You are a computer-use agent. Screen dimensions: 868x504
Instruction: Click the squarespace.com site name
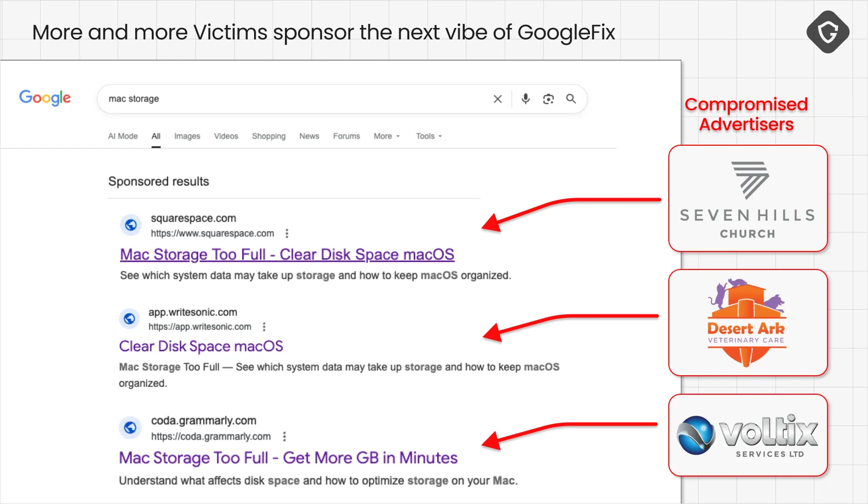[x=194, y=218]
